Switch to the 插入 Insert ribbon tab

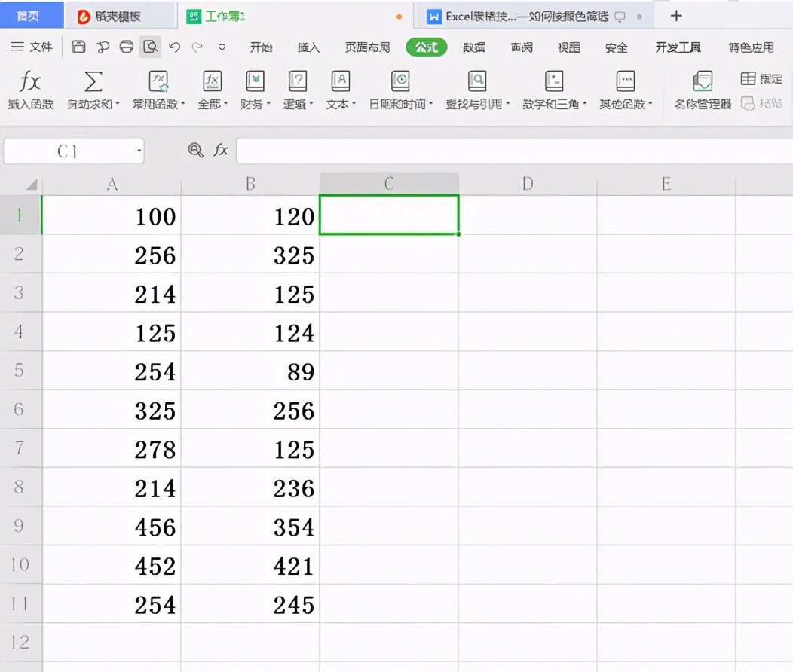pyautogui.click(x=308, y=47)
